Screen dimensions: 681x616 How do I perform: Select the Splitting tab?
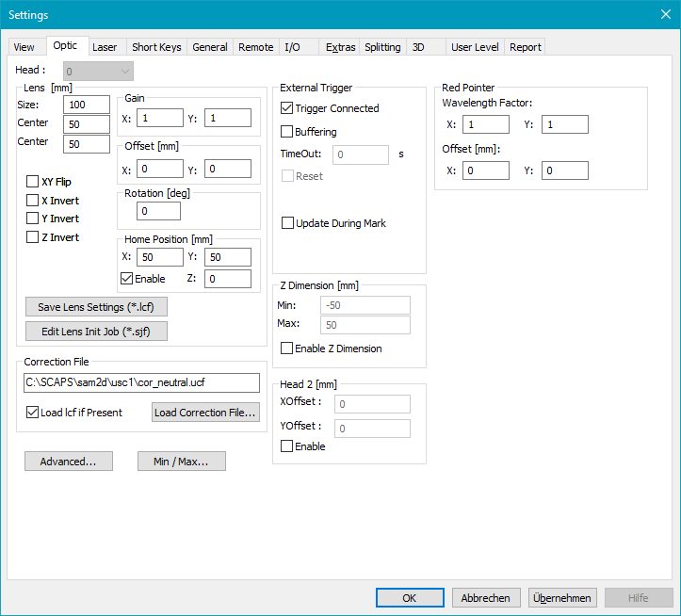pos(382,47)
